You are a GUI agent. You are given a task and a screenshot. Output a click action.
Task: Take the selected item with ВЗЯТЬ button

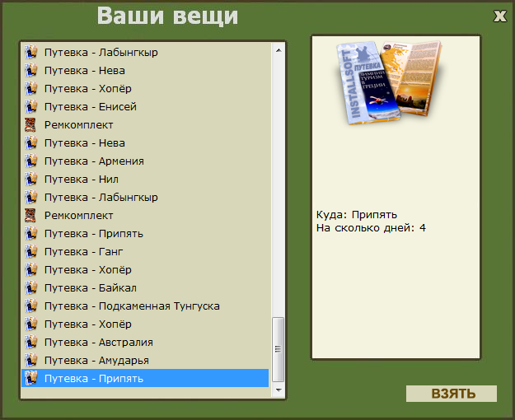452,394
